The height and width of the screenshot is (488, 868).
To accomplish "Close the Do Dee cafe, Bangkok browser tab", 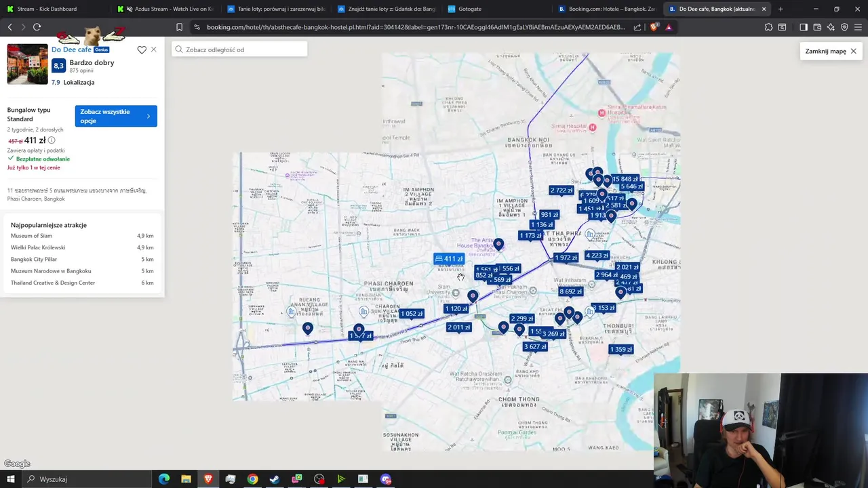I will 764,9.
